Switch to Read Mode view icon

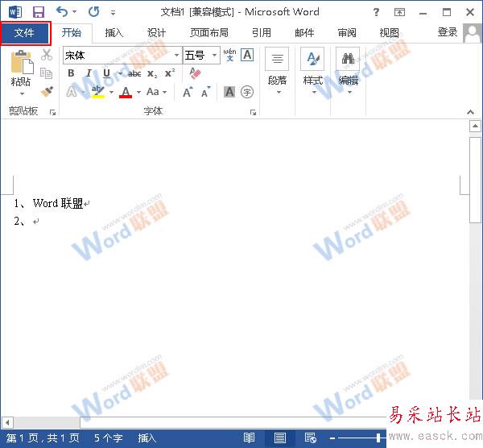coord(249,438)
